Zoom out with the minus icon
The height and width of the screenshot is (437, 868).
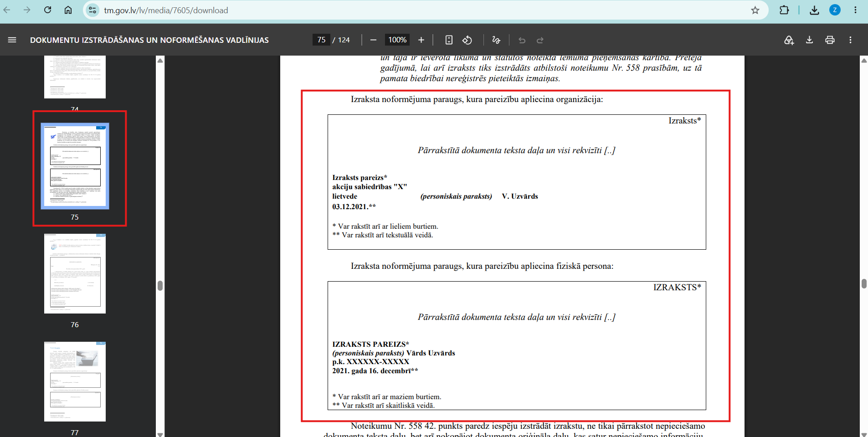coord(373,40)
